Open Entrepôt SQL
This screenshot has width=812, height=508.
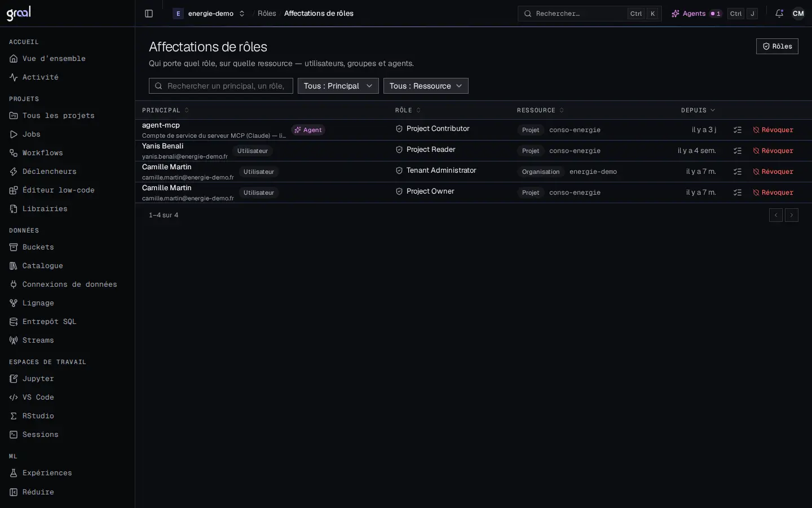(68, 322)
